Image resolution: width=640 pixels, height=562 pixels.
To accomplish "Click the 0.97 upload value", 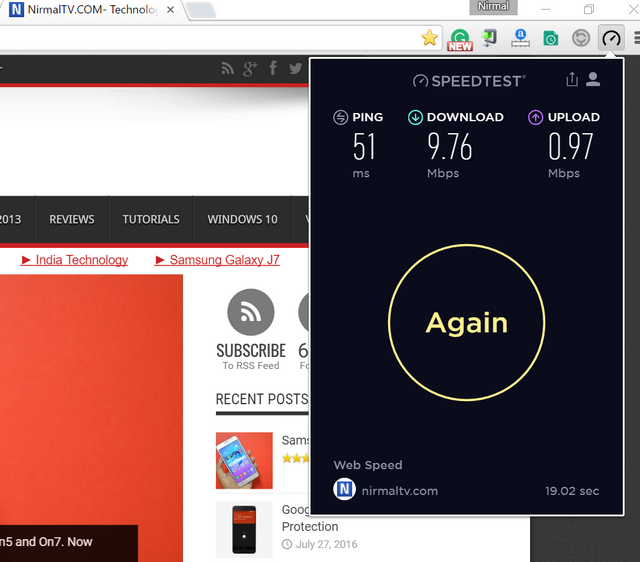I will coord(570,147).
